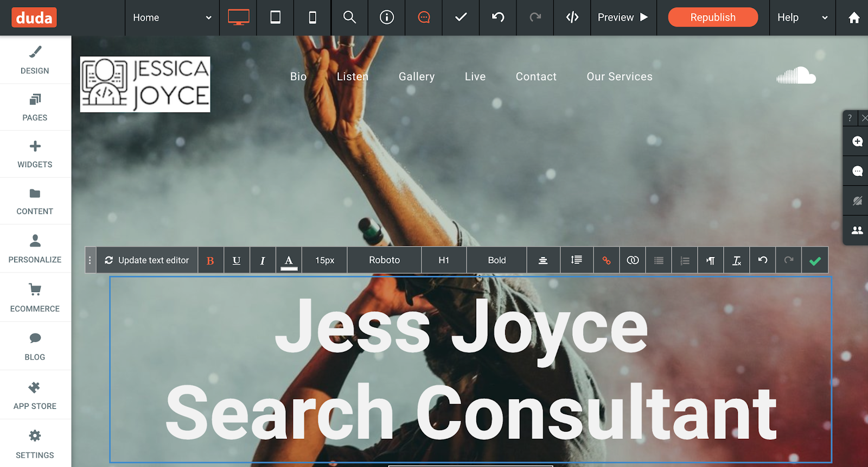Toggle hide comments slashed icon
Image resolution: width=868 pixels, height=467 pixels.
tap(857, 201)
